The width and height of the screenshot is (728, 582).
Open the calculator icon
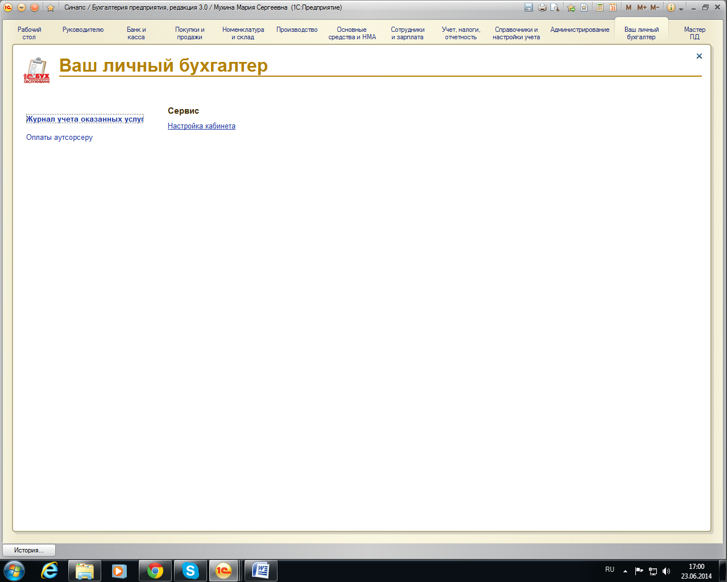(x=599, y=7)
